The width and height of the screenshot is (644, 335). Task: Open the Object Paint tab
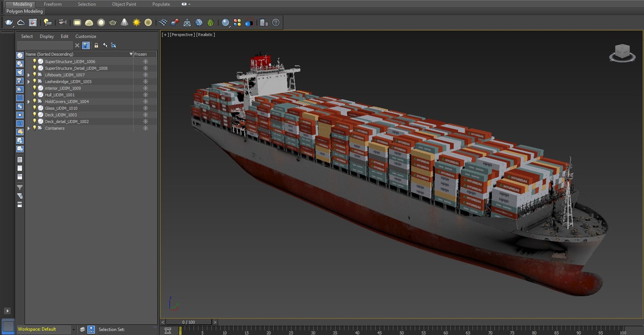point(124,4)
